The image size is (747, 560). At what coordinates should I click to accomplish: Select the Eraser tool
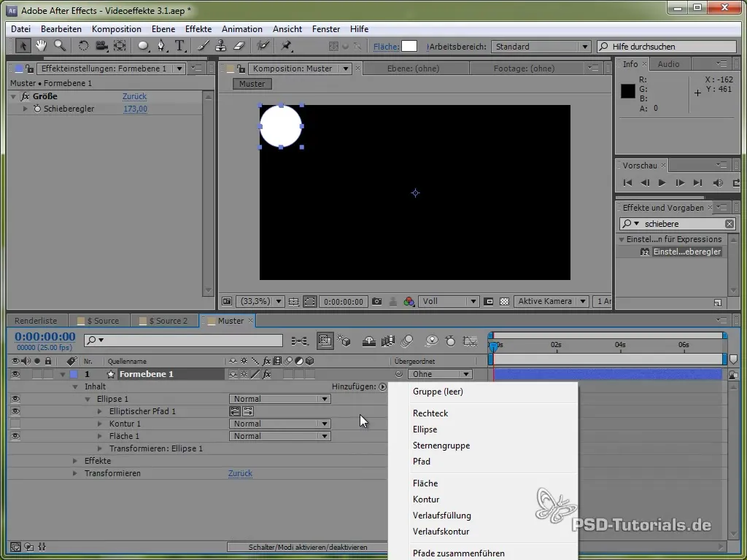point(239,46)
